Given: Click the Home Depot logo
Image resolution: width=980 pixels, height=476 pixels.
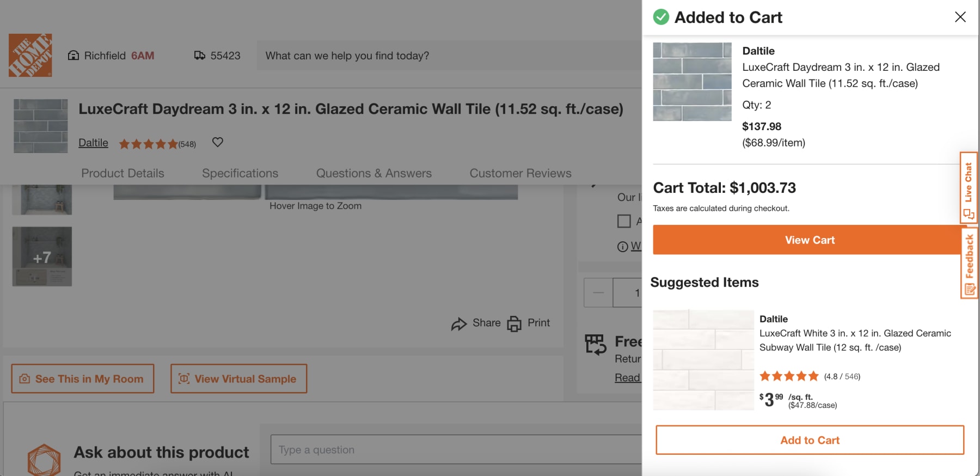Looking at the screenshot, I should pyautogui.click(x=30, y=55).
